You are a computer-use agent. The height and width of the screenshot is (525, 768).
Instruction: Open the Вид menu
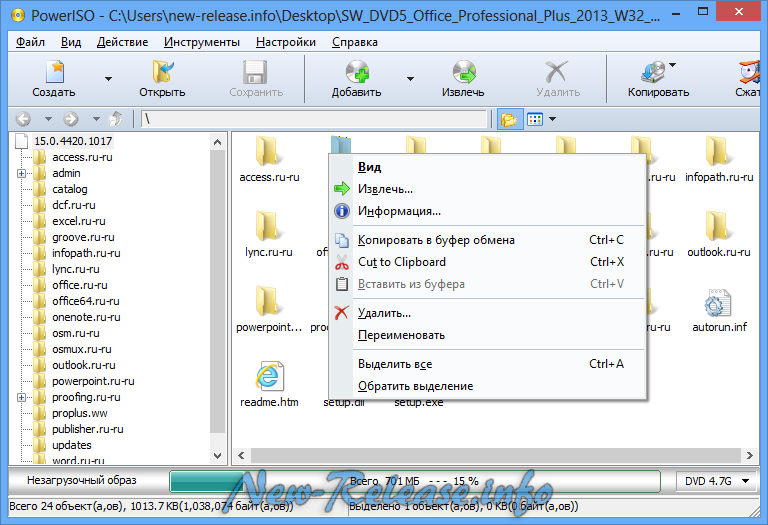[71, 42]
